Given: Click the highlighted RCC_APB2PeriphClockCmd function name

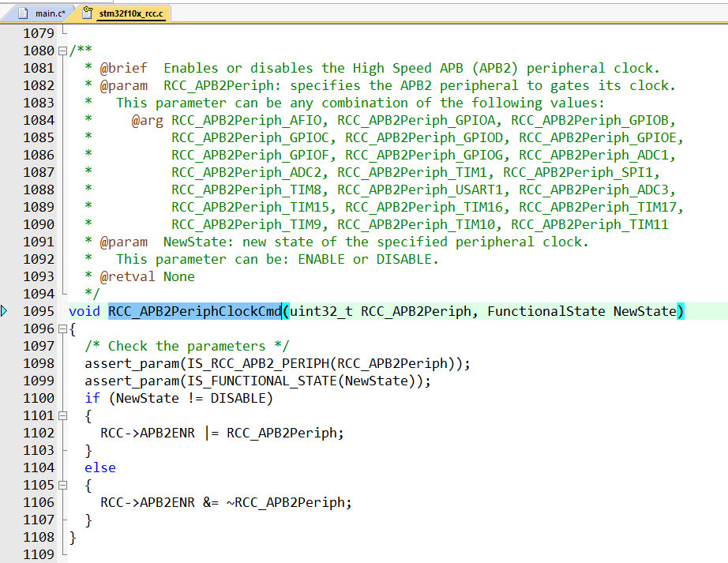Looking at the screenshot, I should pos(195,311).
